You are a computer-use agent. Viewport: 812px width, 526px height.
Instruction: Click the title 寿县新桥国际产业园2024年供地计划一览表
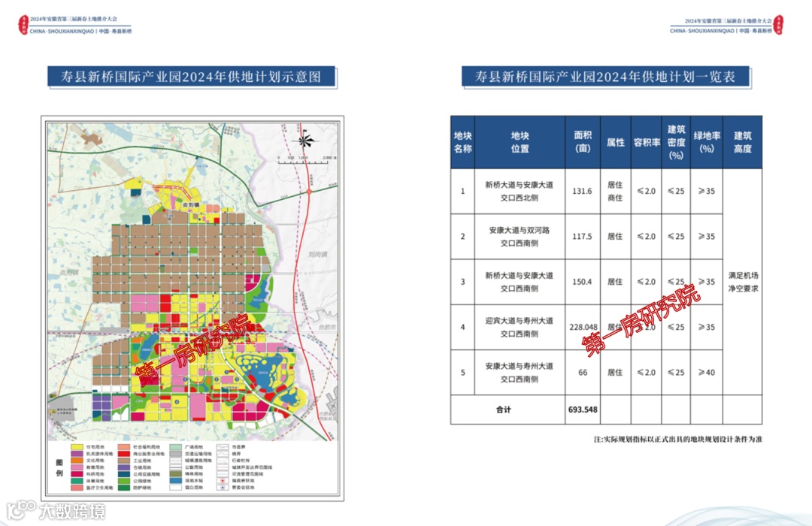click(604, 77)
